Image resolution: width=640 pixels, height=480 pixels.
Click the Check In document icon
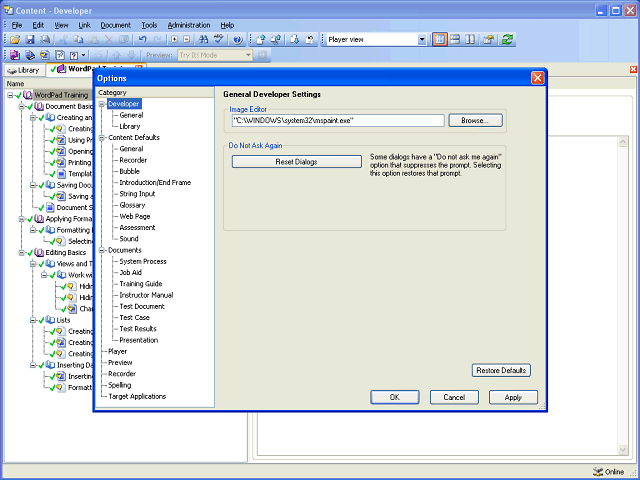tap(261, 40)
